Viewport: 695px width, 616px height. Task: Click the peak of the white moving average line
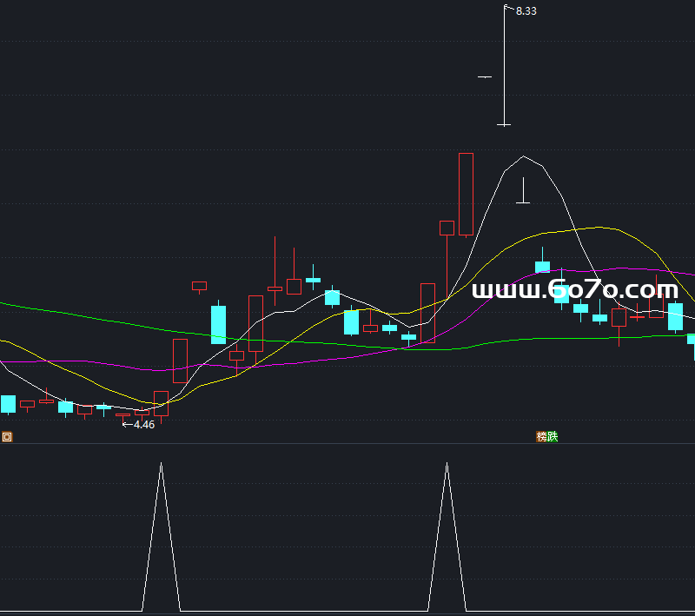click(524, 157)
